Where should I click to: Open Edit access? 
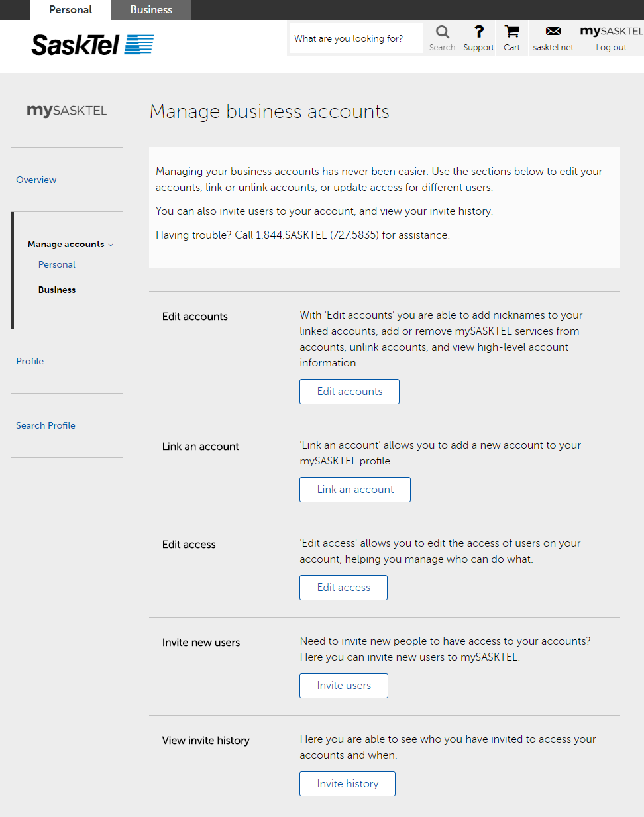point(343,588)
